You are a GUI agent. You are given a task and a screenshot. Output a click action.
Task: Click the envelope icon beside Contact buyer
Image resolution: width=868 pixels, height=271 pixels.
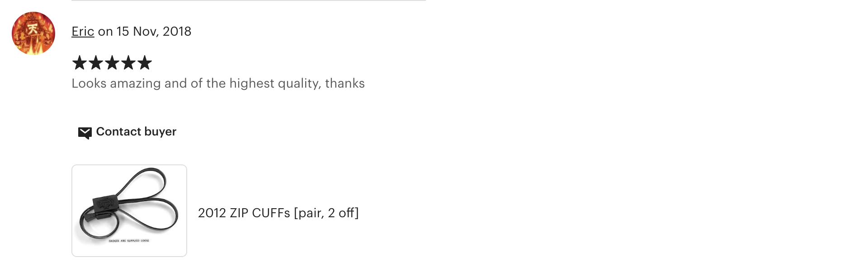pyautogui.click(x=85, y=133)
